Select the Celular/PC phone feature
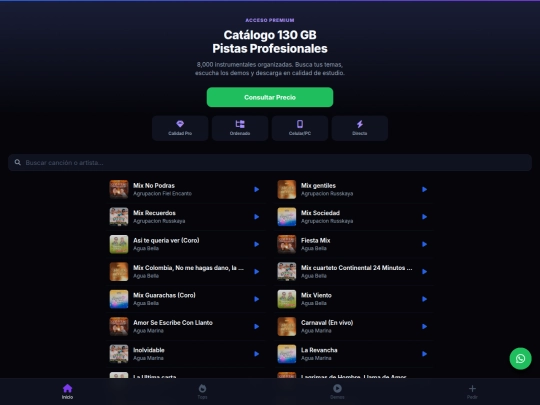The width and height of the screenshot is (540, 405). point(300,128)
